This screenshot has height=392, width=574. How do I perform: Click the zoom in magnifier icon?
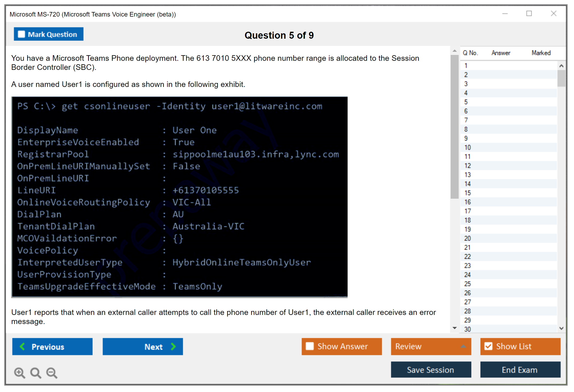19,373
